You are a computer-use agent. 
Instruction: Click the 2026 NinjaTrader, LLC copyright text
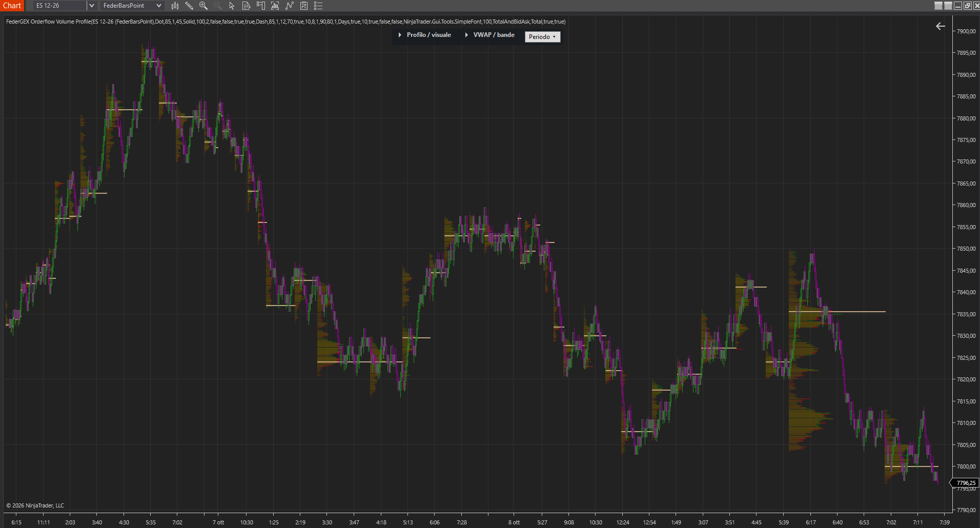35,505
